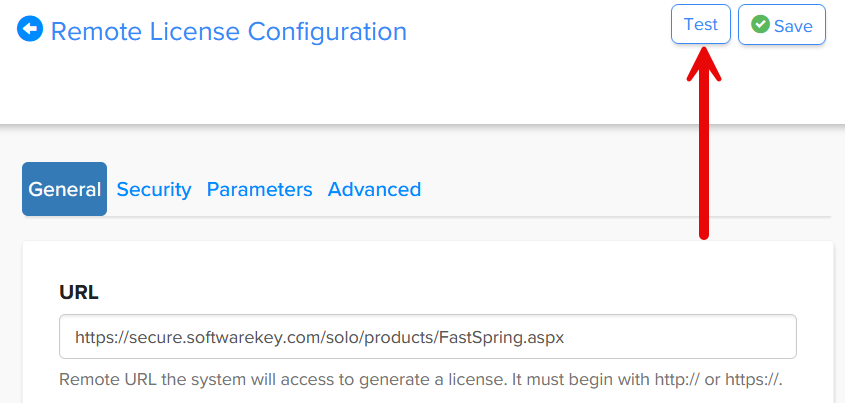This screenshot has height=403, width=845.
Task: Click the empty right end of URL field
Action: tap(700, 337)
